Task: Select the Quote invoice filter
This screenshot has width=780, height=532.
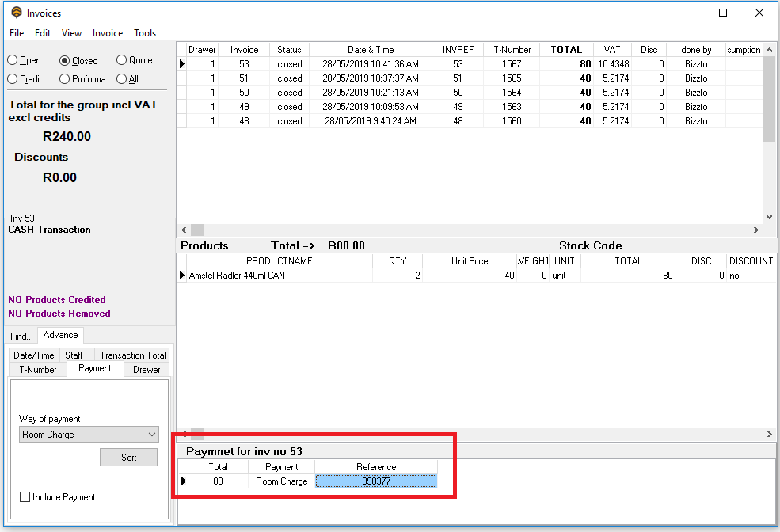Action: [x=121, y=60]
